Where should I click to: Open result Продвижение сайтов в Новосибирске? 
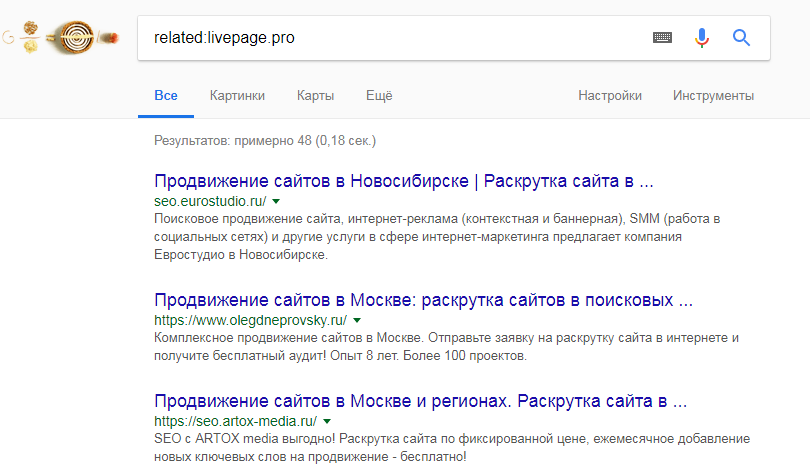coord(403,181)
